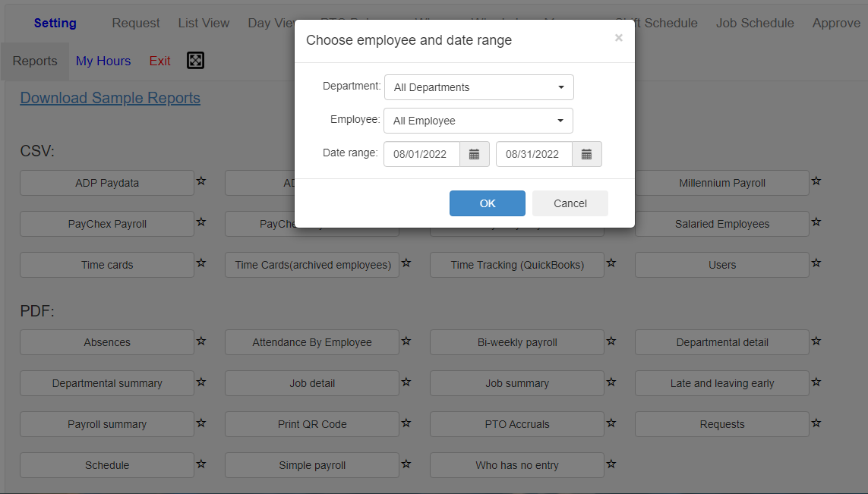Screen dimensions: 868x494
Task: Star the Time Tracking (QuickBooks) report
Action: click(x=611, y=263)
